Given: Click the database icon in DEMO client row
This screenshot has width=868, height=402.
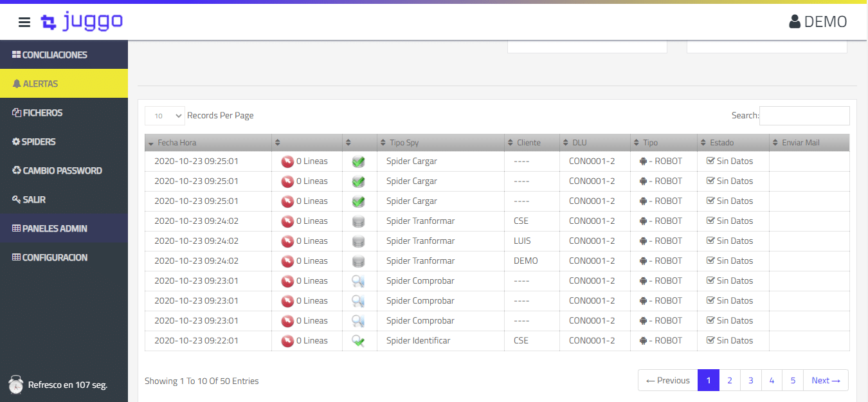Looking at the screenshot, I should pyautogui.click(x=359, y=261).
